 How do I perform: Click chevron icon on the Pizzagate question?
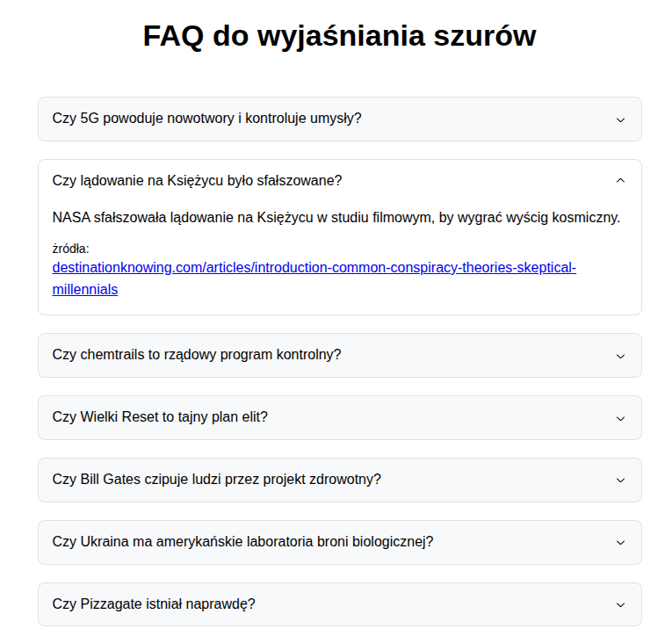tap(620, 605)
